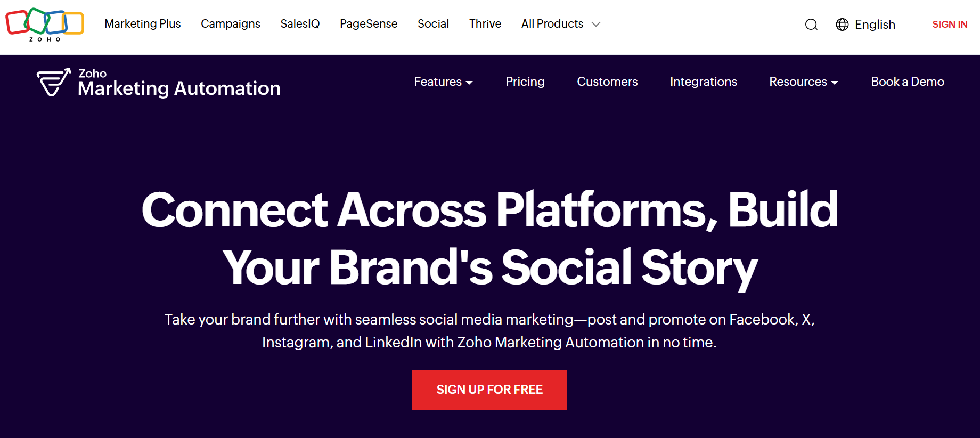Open the Social product page

(x=433, y=23)
